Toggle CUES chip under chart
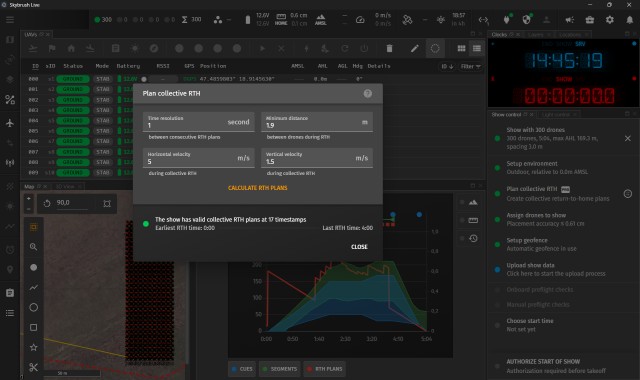 242,369
